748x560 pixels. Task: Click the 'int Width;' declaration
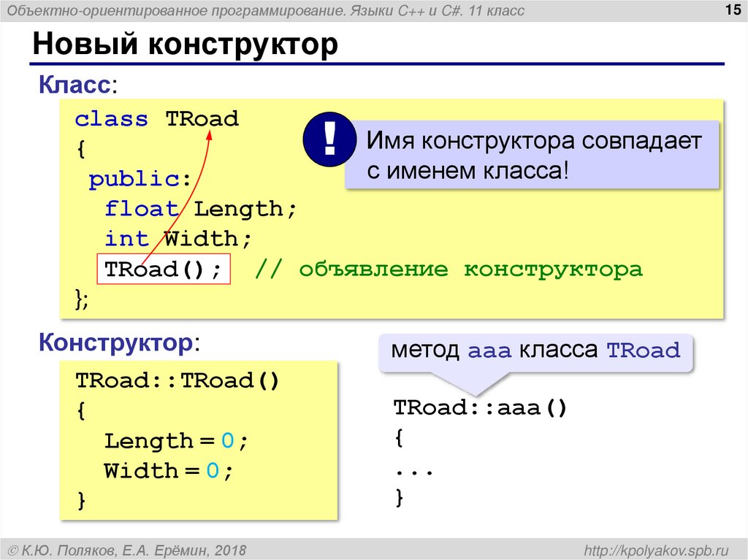(178, 239)
